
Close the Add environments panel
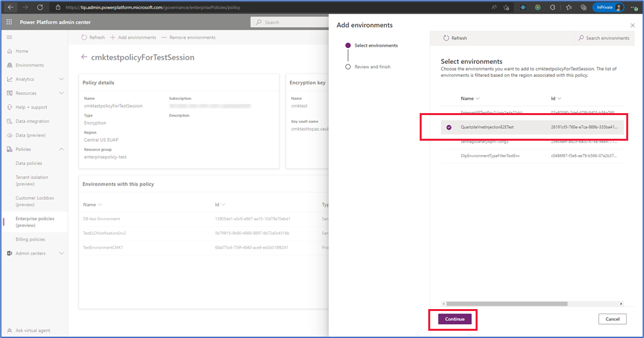click(x=633, y=26)
